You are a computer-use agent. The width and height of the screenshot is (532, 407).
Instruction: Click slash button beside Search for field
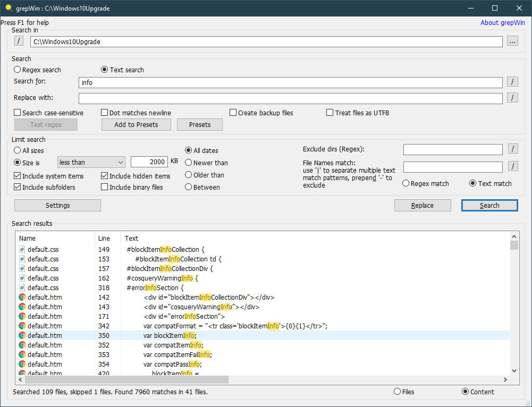click(x=512, y=82)
